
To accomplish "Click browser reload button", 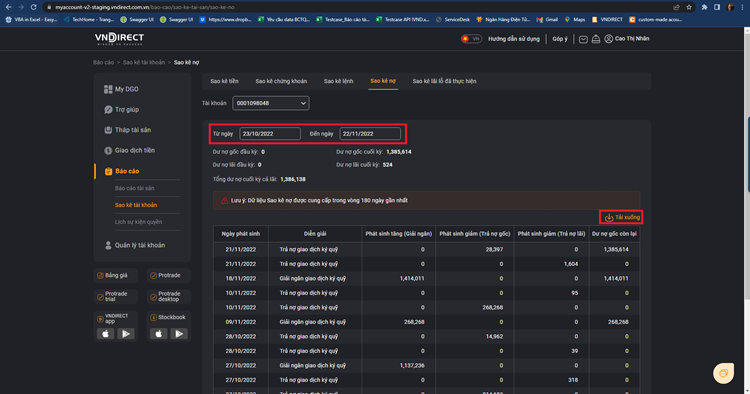I will (33, 7).
